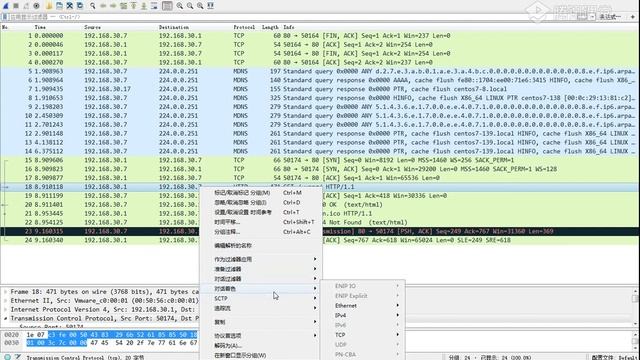
Task: Expand the Ethernet II details row
Action: coord(5,301)
